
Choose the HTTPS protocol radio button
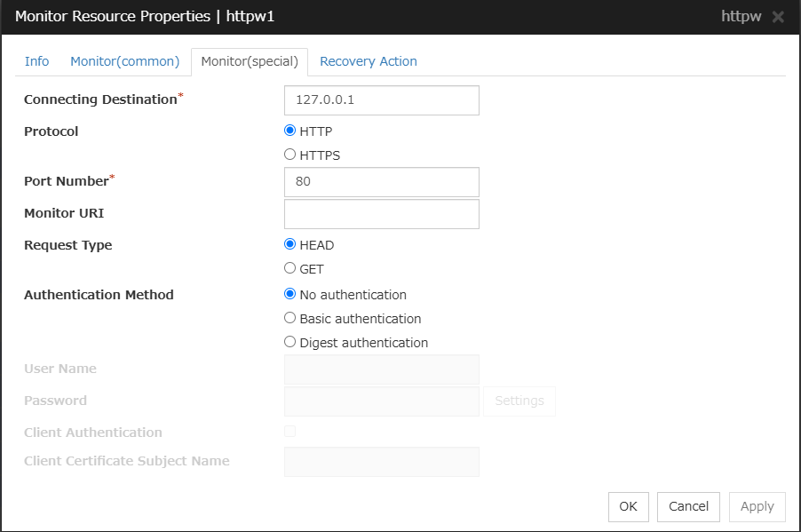290,155
